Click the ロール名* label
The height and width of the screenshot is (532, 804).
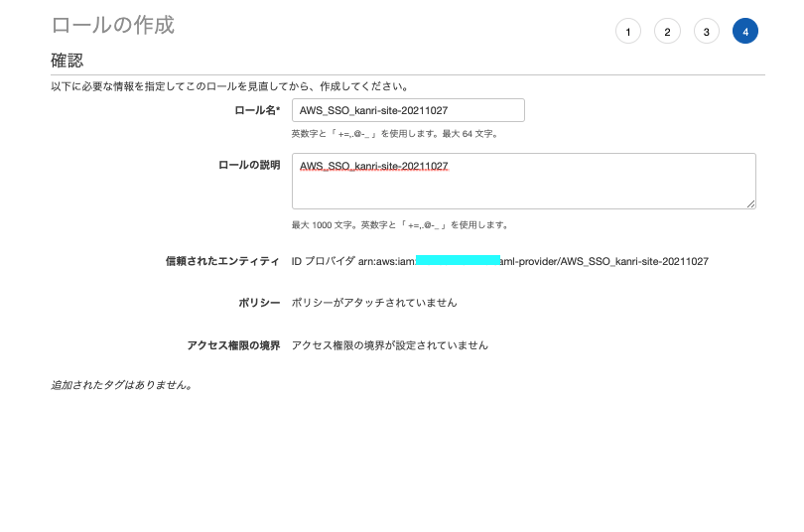coord(257,110)
